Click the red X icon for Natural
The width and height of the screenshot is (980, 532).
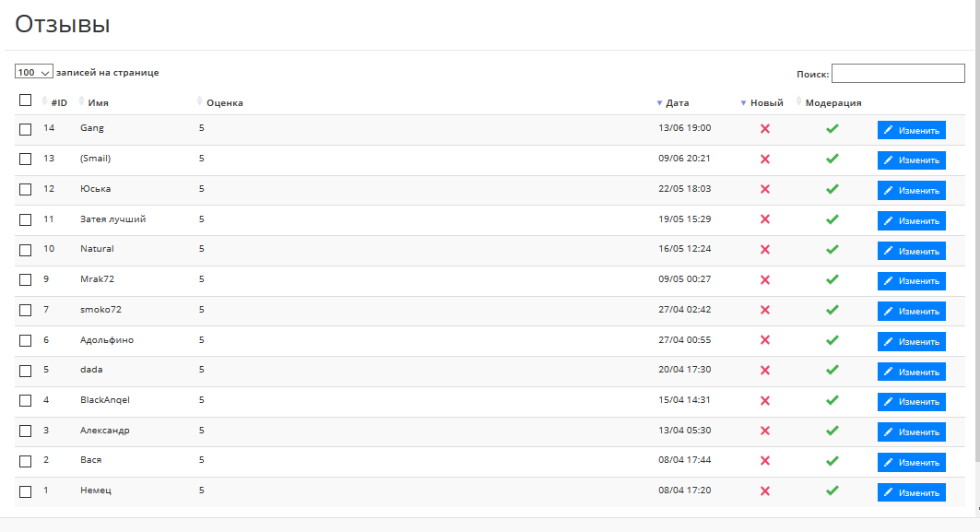pyautogui.click(x=764, y=250)
